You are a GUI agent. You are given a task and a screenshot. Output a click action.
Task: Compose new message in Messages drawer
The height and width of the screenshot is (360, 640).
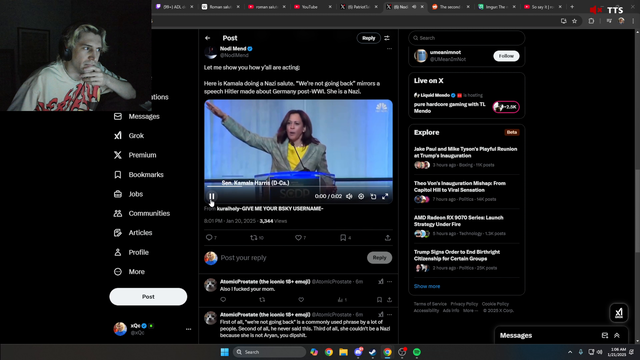click(x=605, y=336)
